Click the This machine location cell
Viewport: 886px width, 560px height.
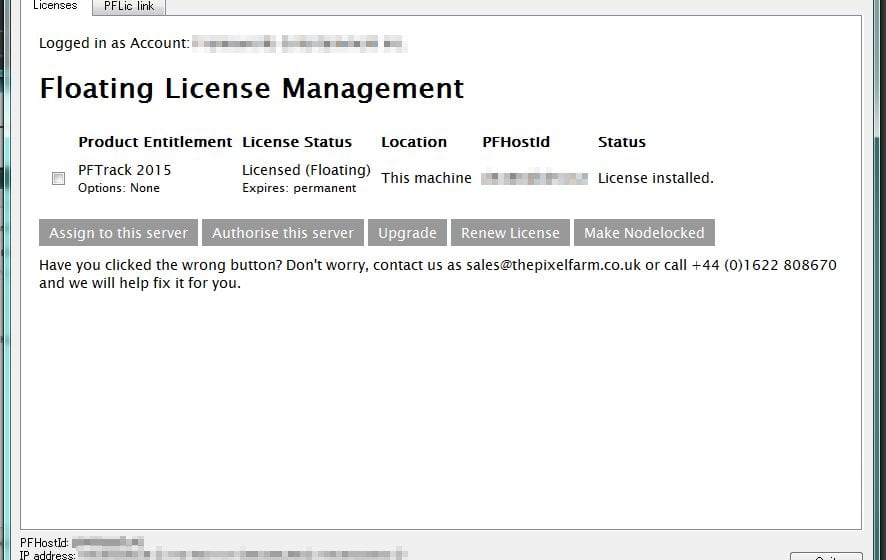(426, 178)
